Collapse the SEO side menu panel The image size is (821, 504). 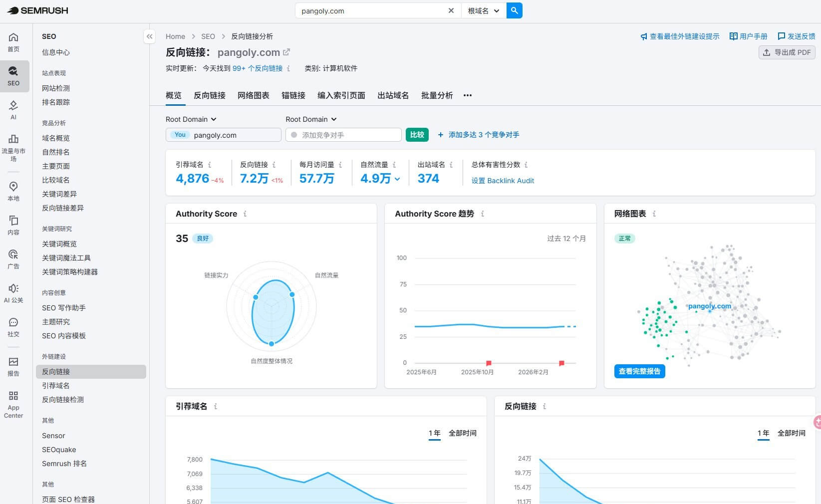(149, 36)
